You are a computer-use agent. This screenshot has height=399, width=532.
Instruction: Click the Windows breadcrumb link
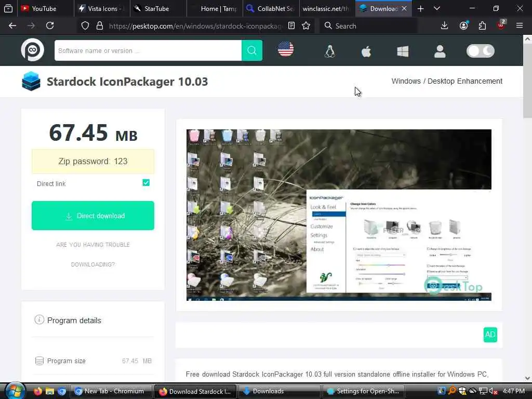point(406,81)
